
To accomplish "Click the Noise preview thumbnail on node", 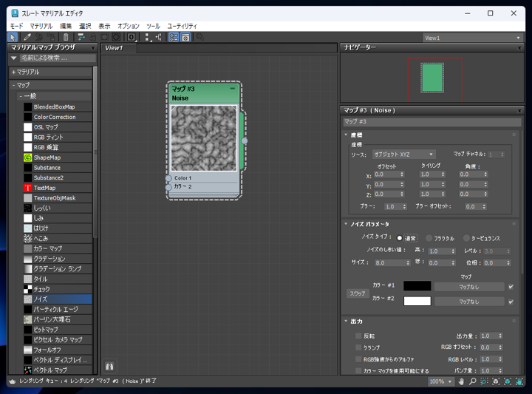I will (204, 138).
